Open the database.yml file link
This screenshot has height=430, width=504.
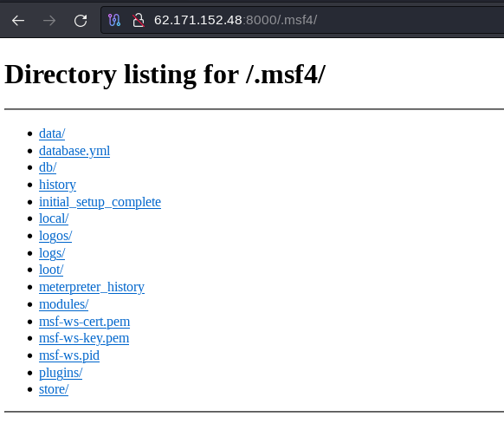(74, 151)
